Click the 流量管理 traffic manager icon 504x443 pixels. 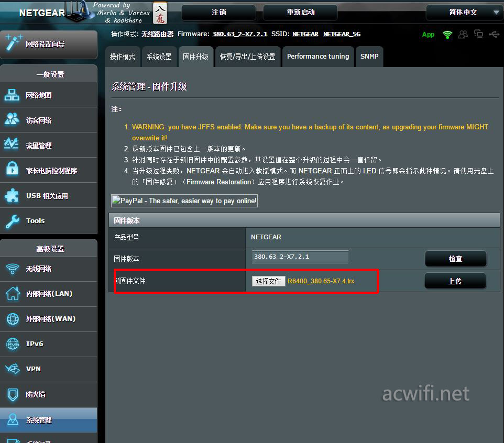click(x=12, y=144)
